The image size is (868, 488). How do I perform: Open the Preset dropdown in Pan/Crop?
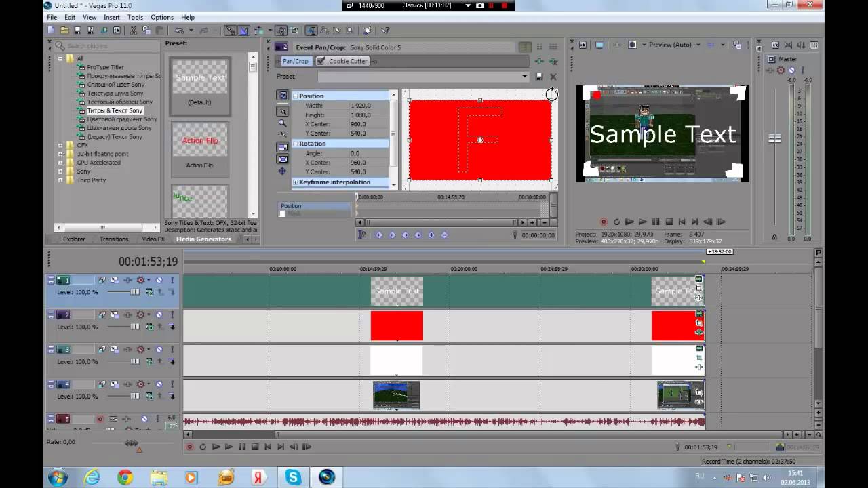[x=524, y=77]
